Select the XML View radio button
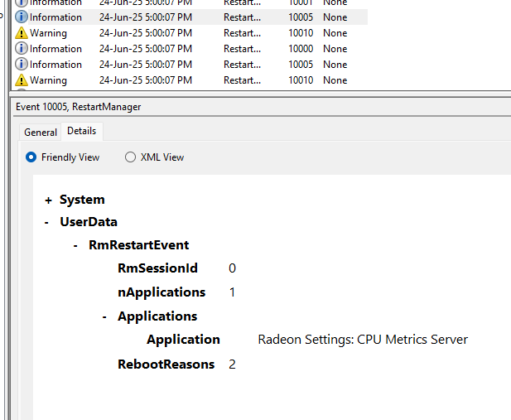The width and height of the screenshot is (511, 420). 130,157
